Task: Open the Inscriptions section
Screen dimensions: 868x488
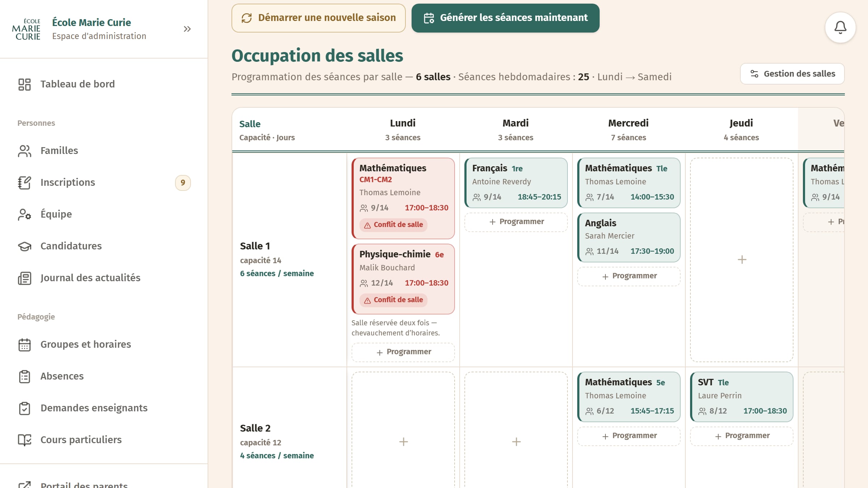Action: point(104,183)
